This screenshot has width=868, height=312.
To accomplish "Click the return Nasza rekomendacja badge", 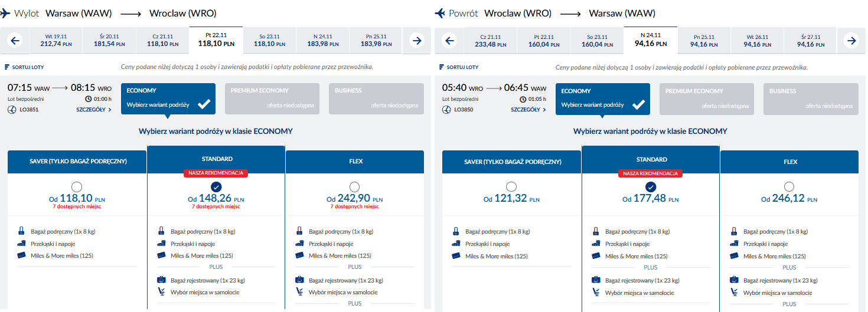I will point(651,173).
